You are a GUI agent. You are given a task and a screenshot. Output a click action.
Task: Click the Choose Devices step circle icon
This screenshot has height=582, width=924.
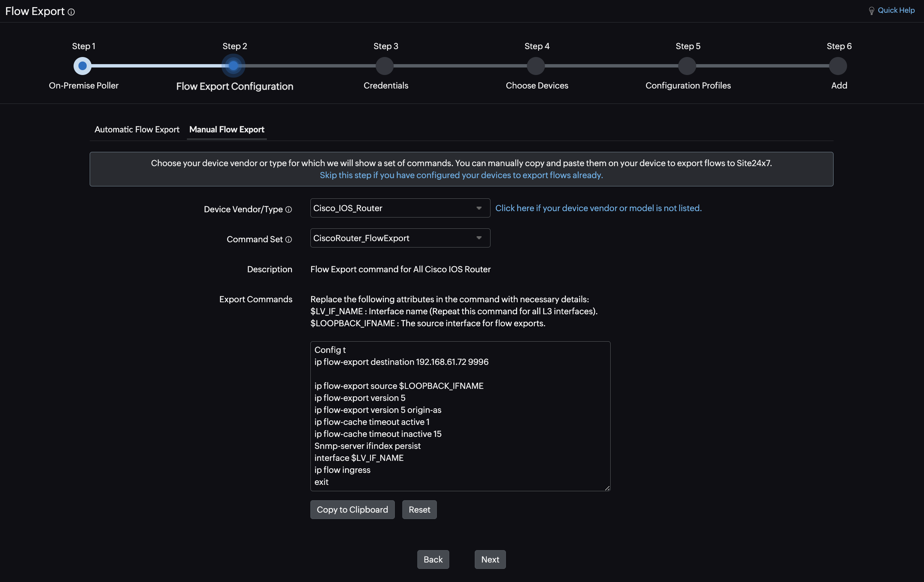click(536, 65)
